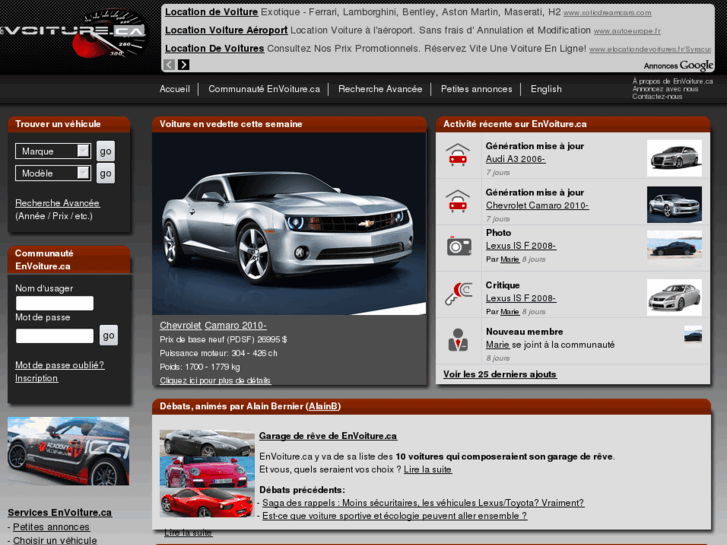727x545 pixels.
Task: Click the key icon beside Critique entry
Action: (x=459, y=294)
